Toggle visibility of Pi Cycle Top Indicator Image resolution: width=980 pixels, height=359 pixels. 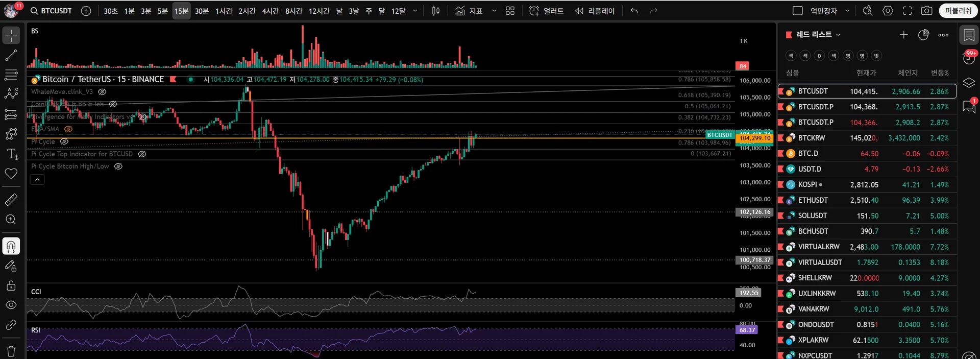click(x=142, y=154)
